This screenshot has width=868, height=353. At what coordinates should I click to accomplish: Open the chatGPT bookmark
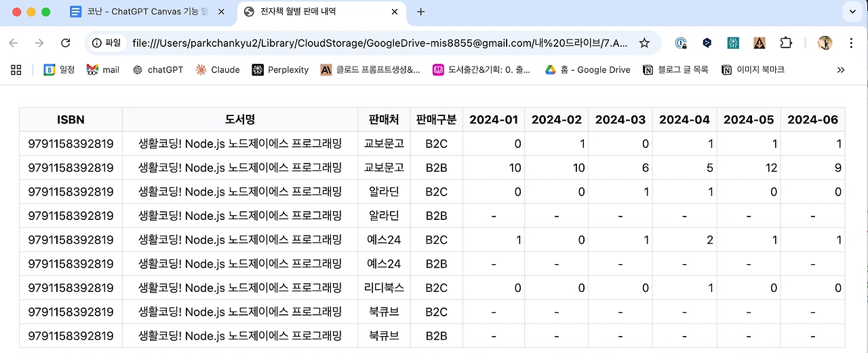click(157, 70)
